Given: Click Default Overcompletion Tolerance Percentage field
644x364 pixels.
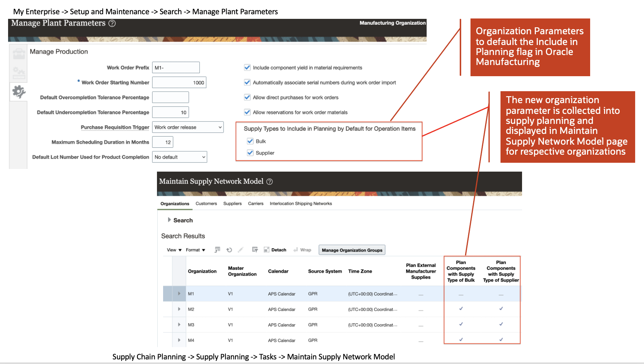Looking at the screenshot, I should tap(170, 97).
